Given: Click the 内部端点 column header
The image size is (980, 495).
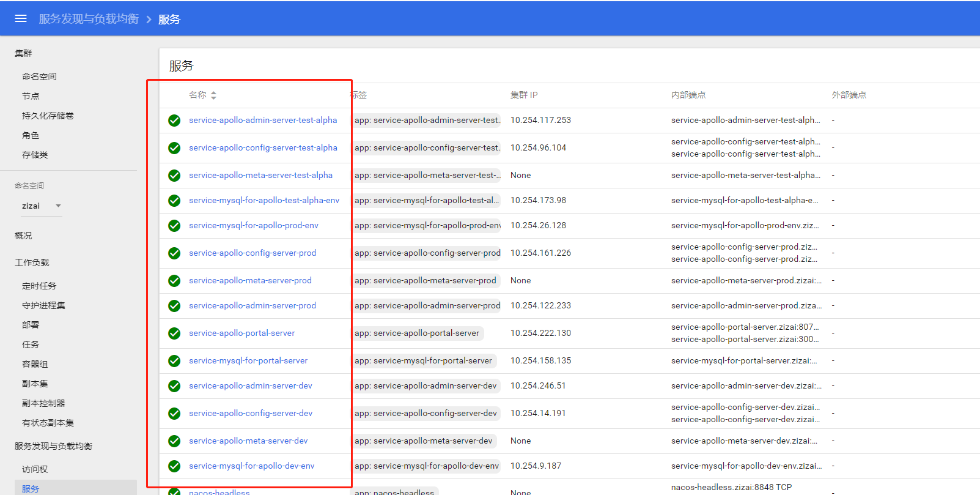Looking at the screenshot, I should pyautogui.click(x=688, y=95).
